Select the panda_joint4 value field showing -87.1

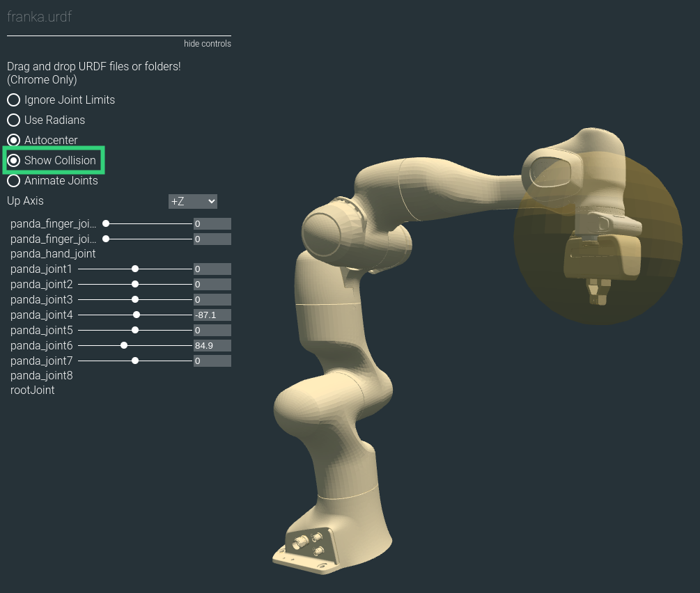pyautogui.click(x=212, y=315)
